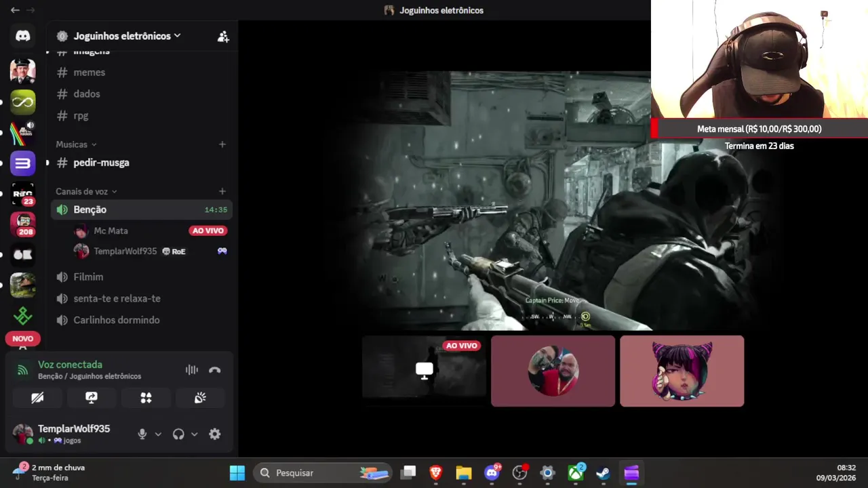Click Mc Mata's AO VIVO badge
The height and width of the screenshot is (488, 868).
208,231
